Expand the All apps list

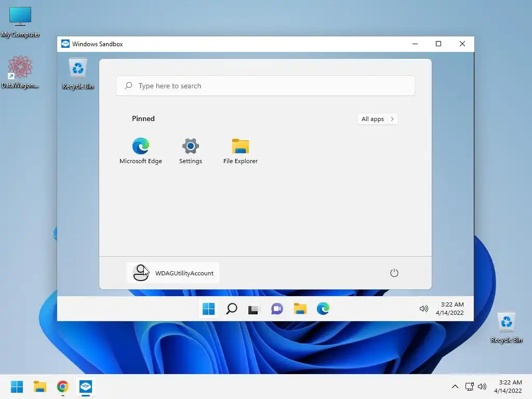378,119
